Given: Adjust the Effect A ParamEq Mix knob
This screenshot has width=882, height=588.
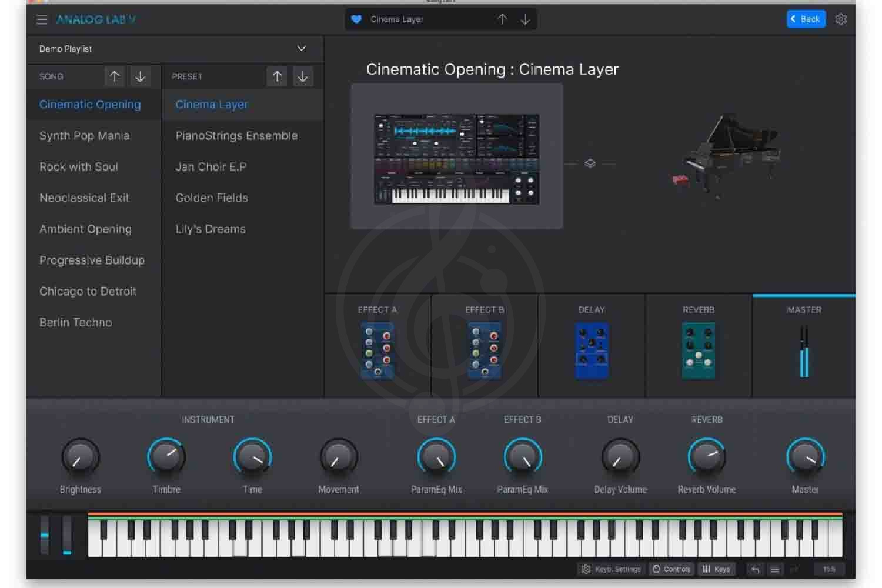Looking at the screenshot, I should (436, 457).
